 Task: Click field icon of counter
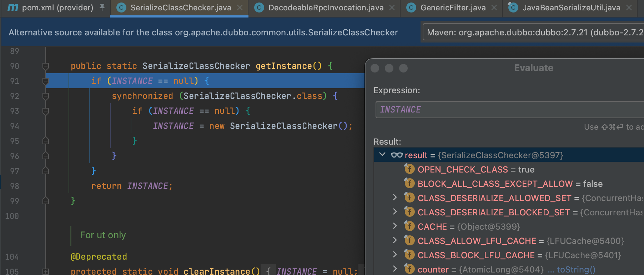[409, 269]
